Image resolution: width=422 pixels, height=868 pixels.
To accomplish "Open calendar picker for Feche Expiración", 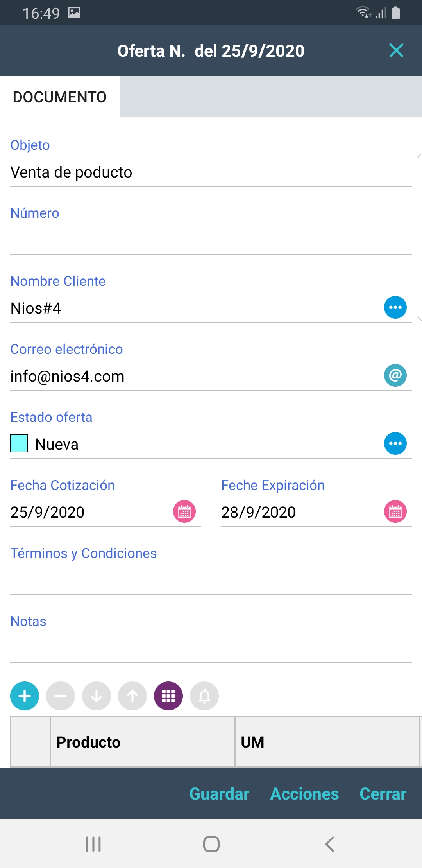I will click(x=395, y=511).
